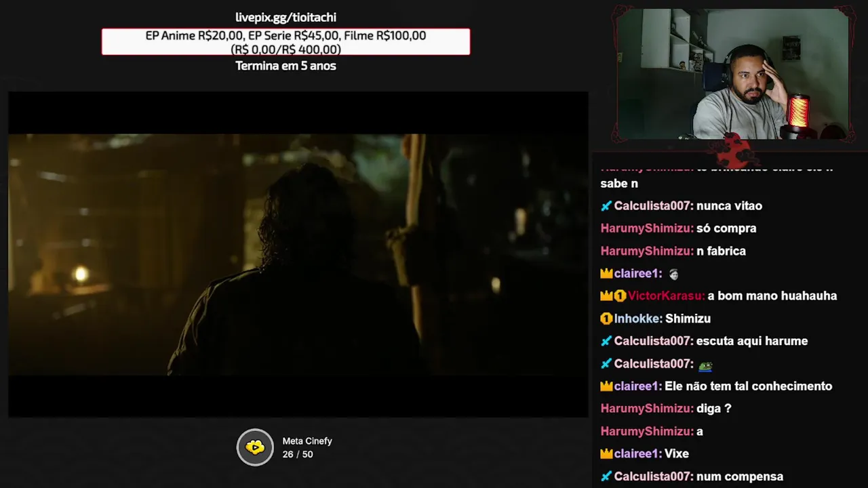Image resolution: width=868 pixels, height=488 pixels.
Task: Click sword badge beside Calculista007 'nunca vitao'
Action: click(x=606, y=206)
